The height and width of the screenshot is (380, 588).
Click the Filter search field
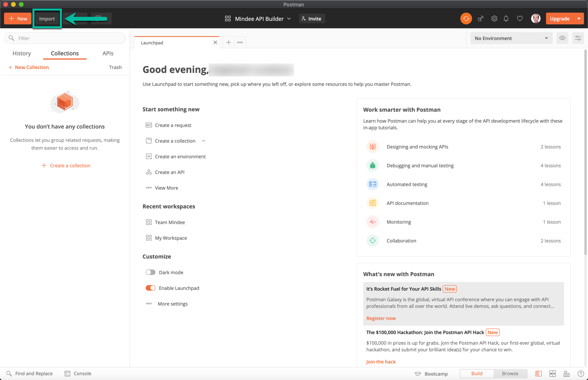click(65, 38)
